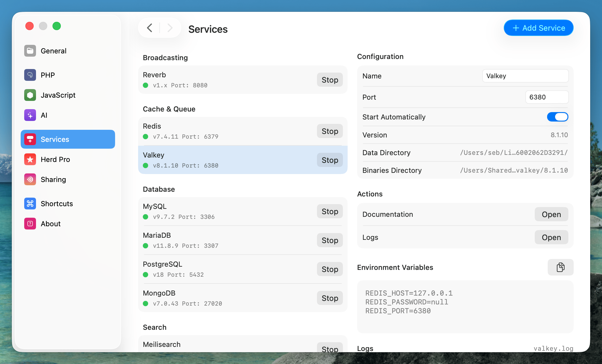Open the About question-mark icon
The width and height of the screenshot is (602, 364).
point(30,224)
